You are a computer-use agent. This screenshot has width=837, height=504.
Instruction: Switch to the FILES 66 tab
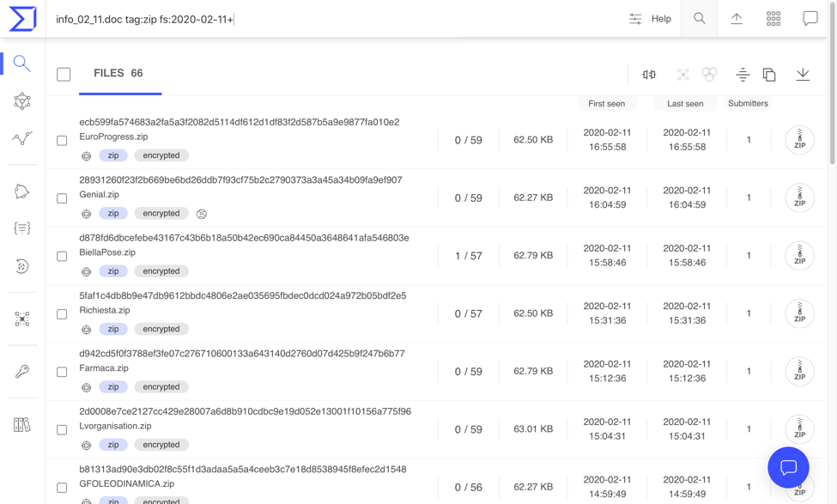(118, 74)
